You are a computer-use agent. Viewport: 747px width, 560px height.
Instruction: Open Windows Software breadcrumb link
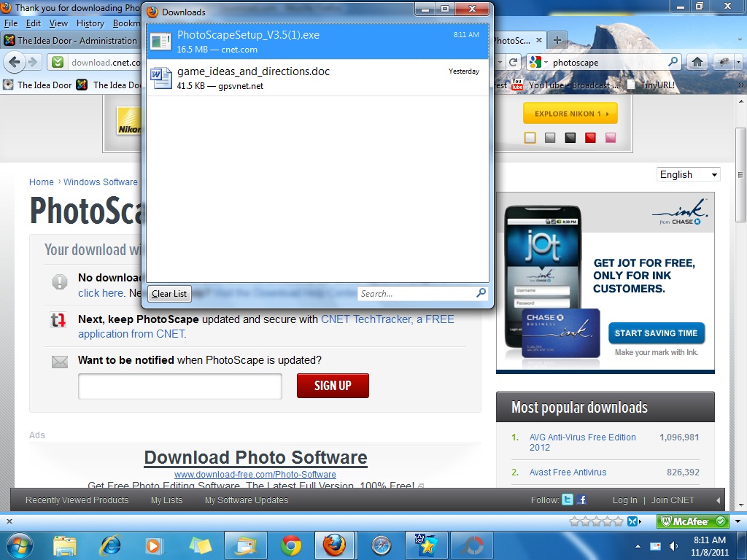(101, 182)
